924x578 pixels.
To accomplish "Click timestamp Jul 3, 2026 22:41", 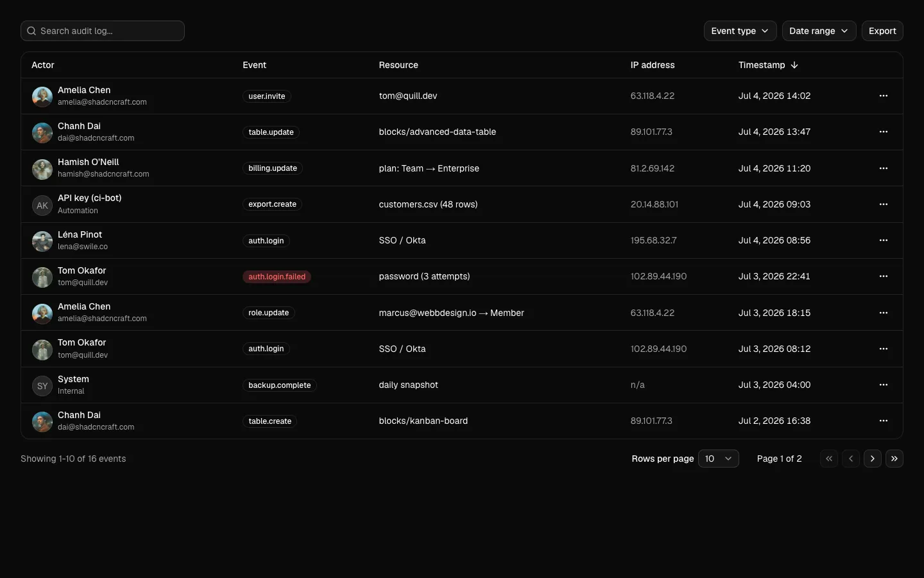I will click(x=774, y=276).
